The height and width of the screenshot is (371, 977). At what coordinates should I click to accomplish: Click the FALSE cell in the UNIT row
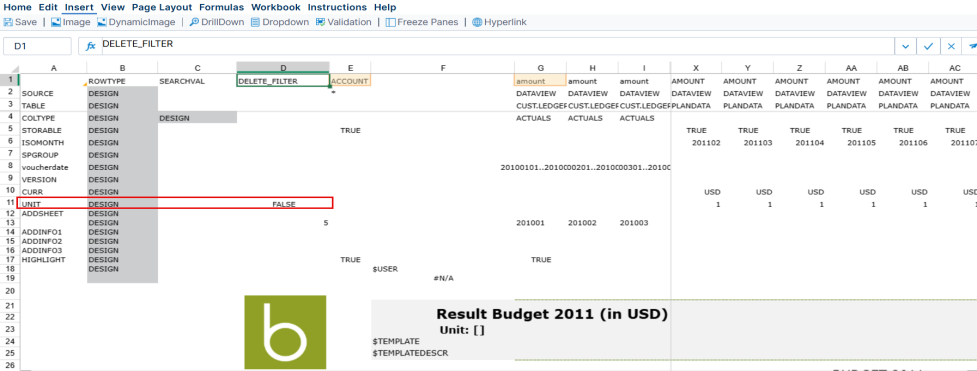tap(284, 204)
